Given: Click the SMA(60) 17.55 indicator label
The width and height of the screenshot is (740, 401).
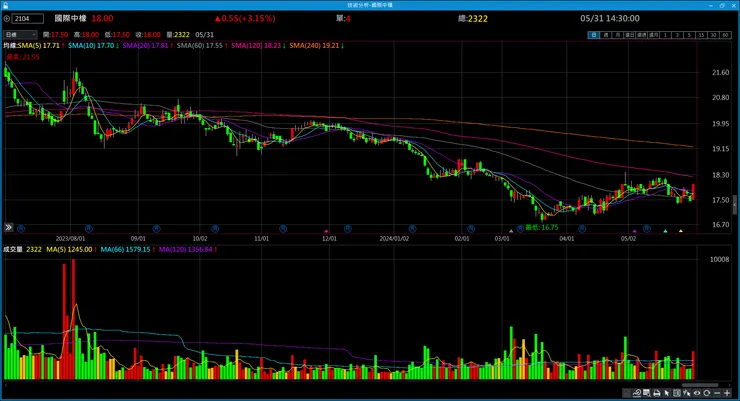Looking at the screenshot, I should pos(200,45).
